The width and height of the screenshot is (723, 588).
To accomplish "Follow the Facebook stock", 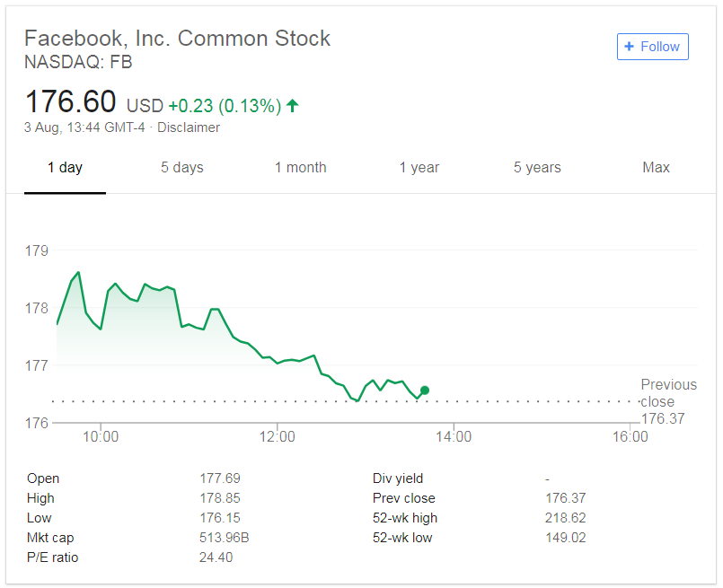I will (x=653, y=47).
